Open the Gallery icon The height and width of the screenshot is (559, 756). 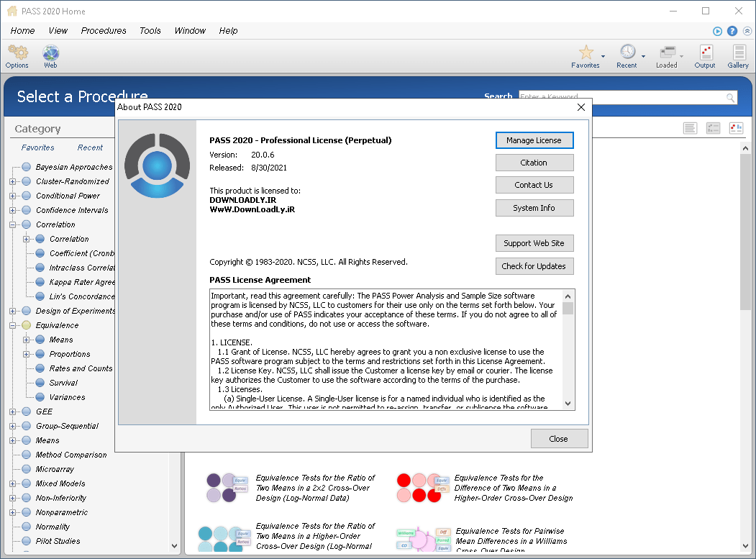(x=739, y=52)
